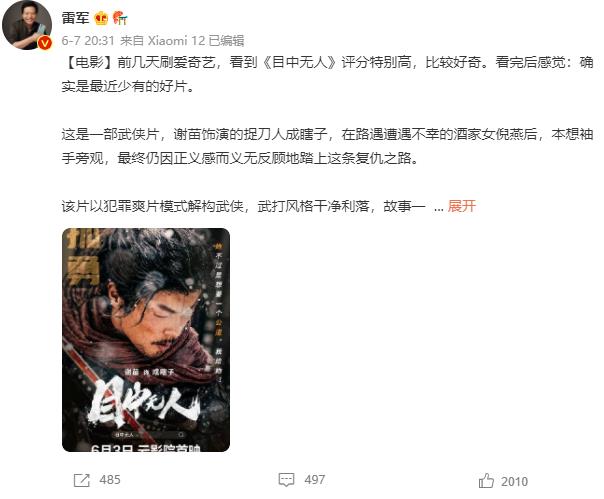Open 雷军's profile avatar photo
This screenshot has width=604, height=499.
(x=27, y=25)
